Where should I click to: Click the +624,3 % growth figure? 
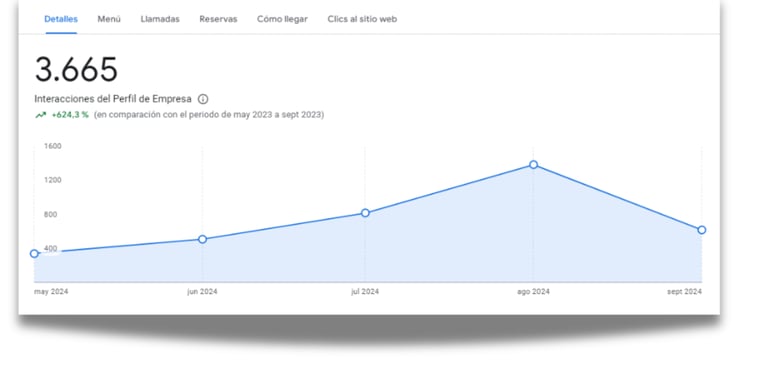(x=70, y=115)
